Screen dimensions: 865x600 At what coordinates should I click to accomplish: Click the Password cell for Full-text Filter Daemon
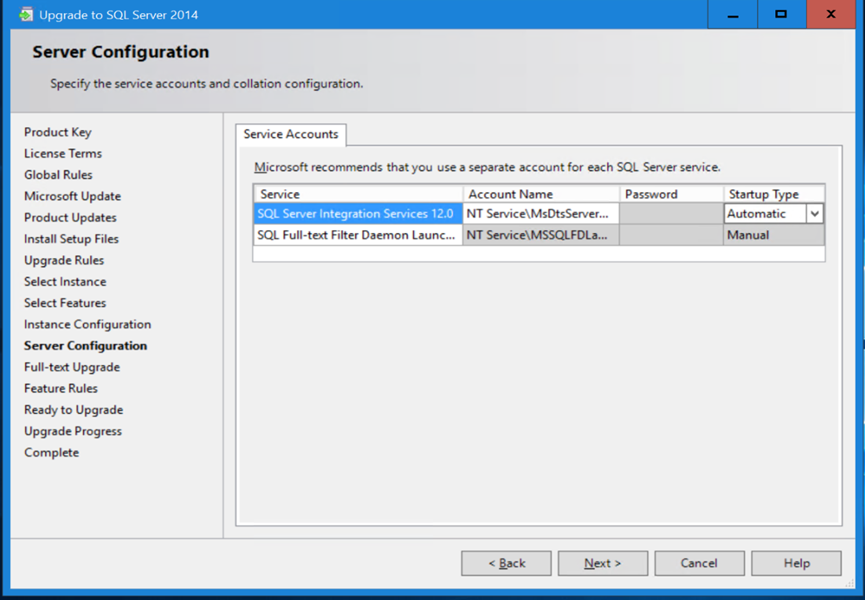coord(671,235)
